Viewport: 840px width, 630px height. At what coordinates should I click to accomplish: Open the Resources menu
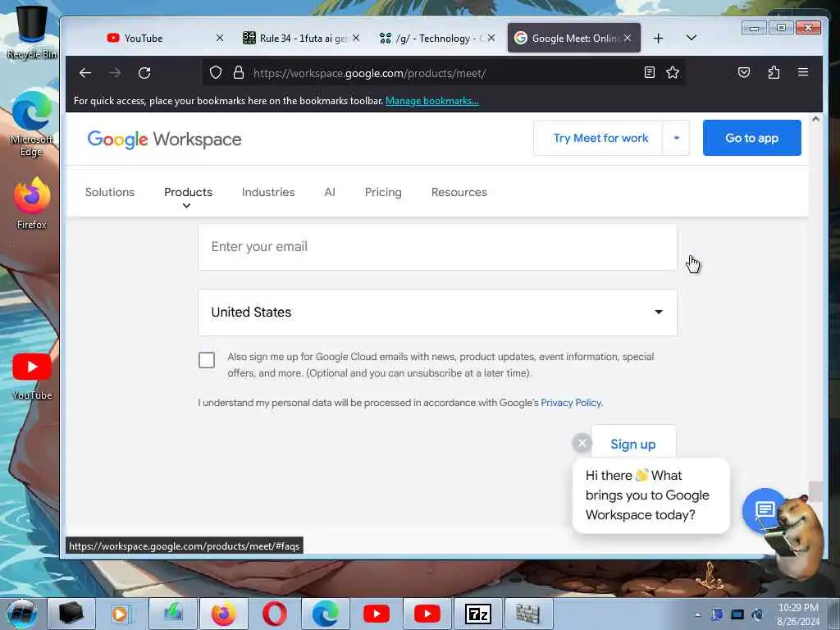(459, 192)
